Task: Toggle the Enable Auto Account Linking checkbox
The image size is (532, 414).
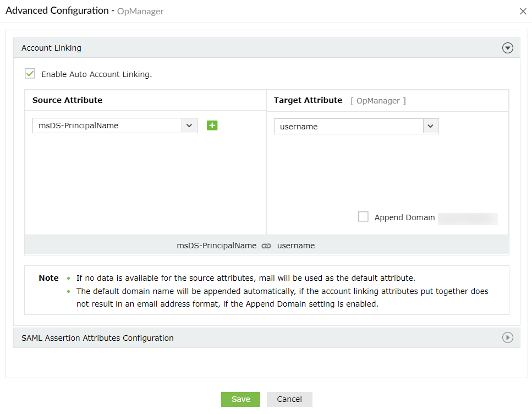Action: (x=30, y=74)
